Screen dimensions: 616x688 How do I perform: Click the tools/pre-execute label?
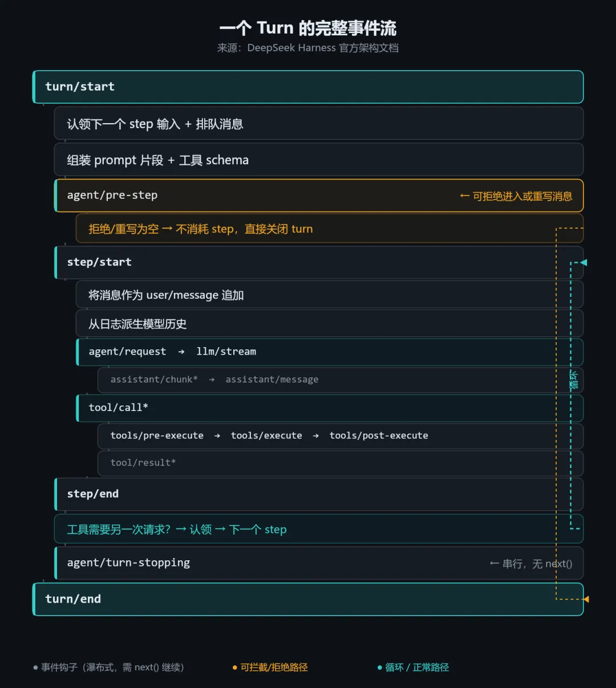[x=157, y=435]
